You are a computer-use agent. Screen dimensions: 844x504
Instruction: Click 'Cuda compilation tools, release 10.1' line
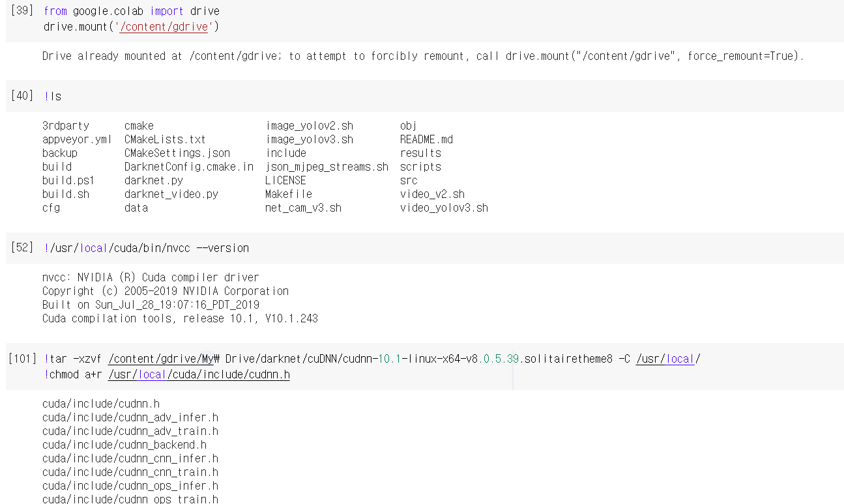180,318
